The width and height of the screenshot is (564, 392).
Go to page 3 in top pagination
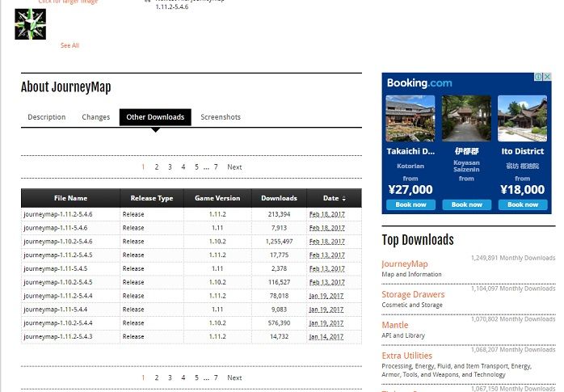170,166
